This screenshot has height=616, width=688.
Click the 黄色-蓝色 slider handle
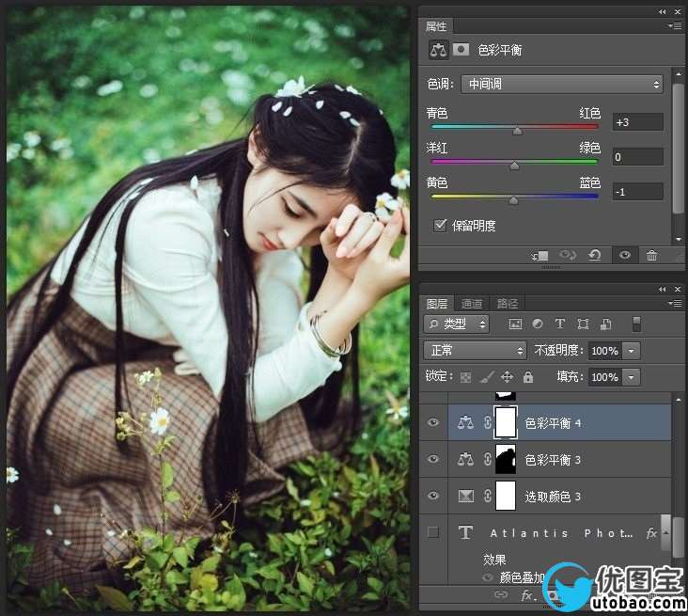pos(513,200)
